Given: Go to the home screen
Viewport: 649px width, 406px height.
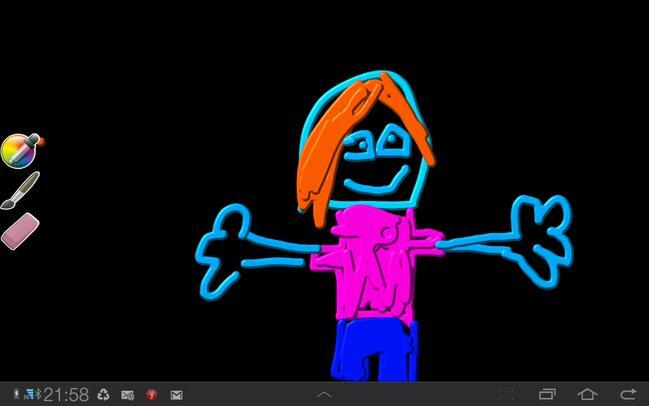Looking at the screenshot, I should [x=587, y=394].
